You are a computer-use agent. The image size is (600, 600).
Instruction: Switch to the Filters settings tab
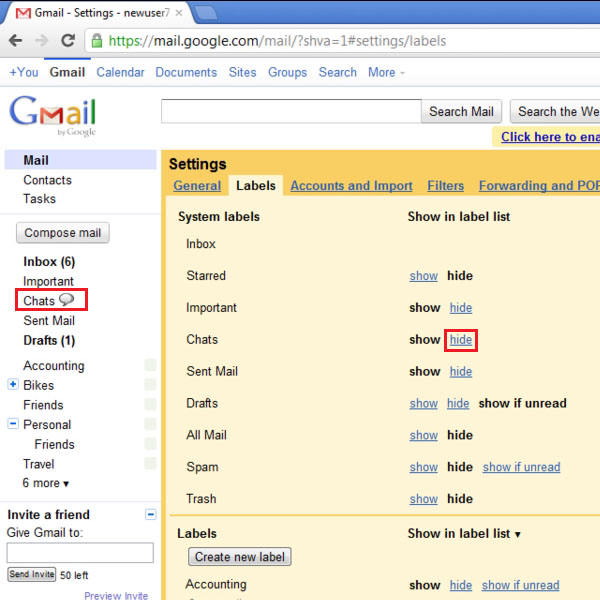445,186
